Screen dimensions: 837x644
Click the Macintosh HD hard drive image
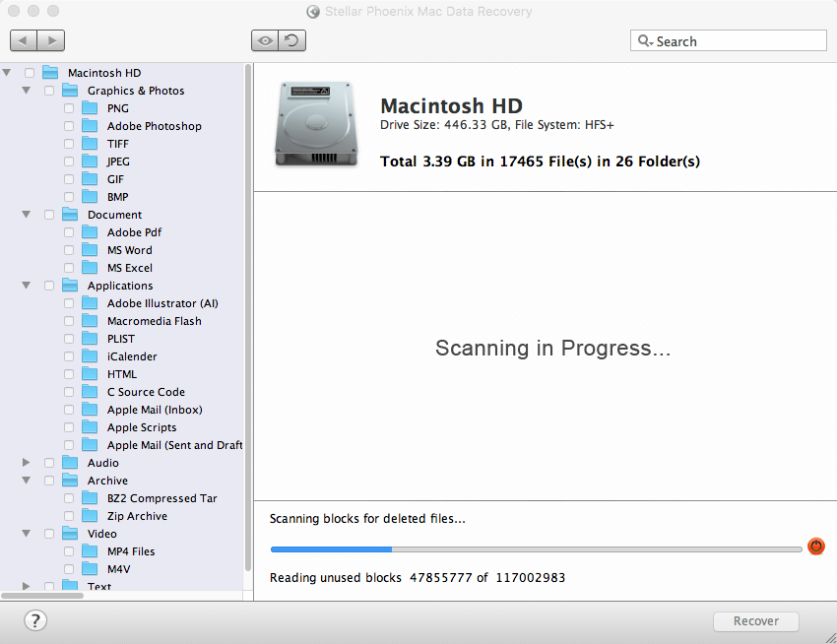click(x=316, y=124)
